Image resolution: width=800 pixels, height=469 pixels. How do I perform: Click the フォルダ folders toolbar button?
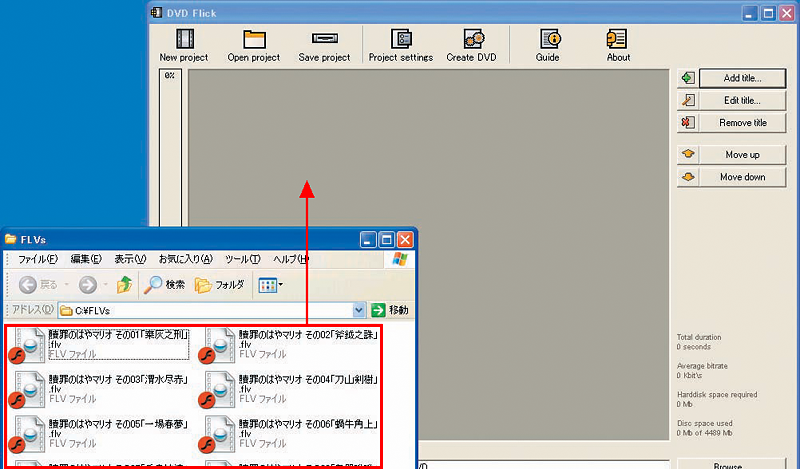(219, 285)
